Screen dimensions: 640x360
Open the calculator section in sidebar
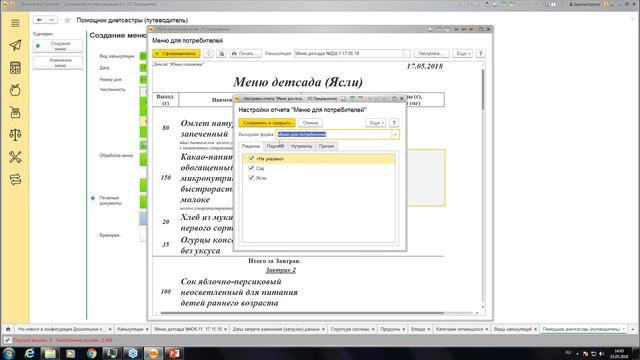click(x=15, y=68)
